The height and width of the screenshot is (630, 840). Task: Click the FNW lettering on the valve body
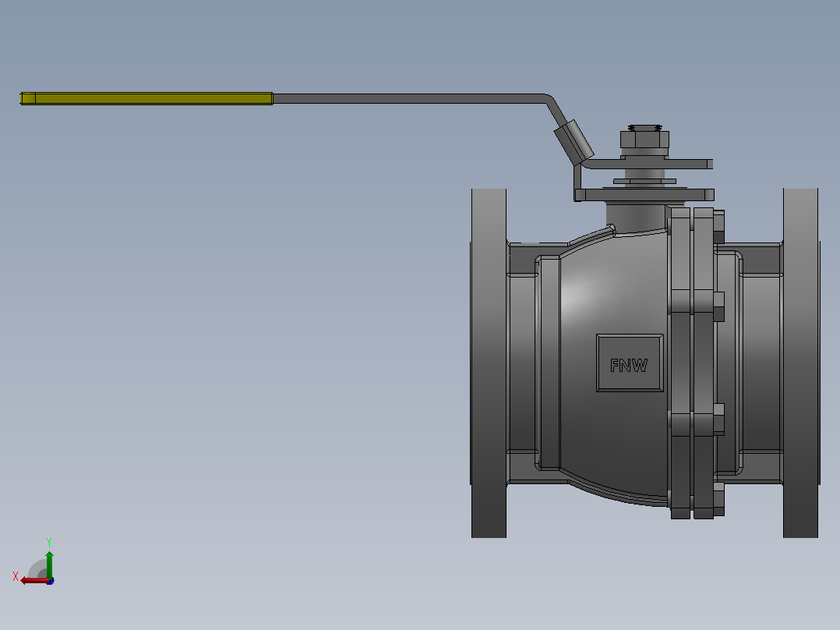[629, 365]
